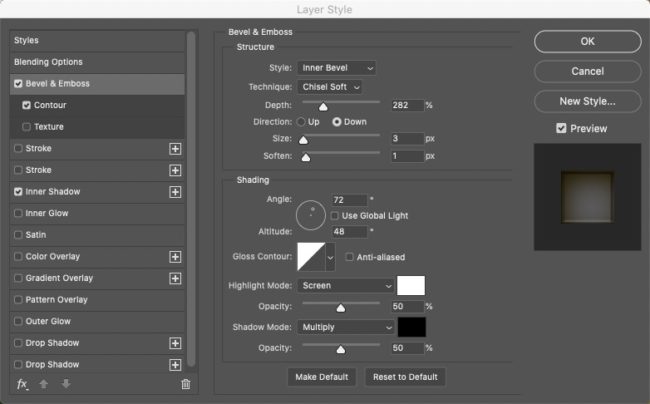Click the plus icon on the last Drop Shadow row

pyautogui.click(x=175, y=365)
